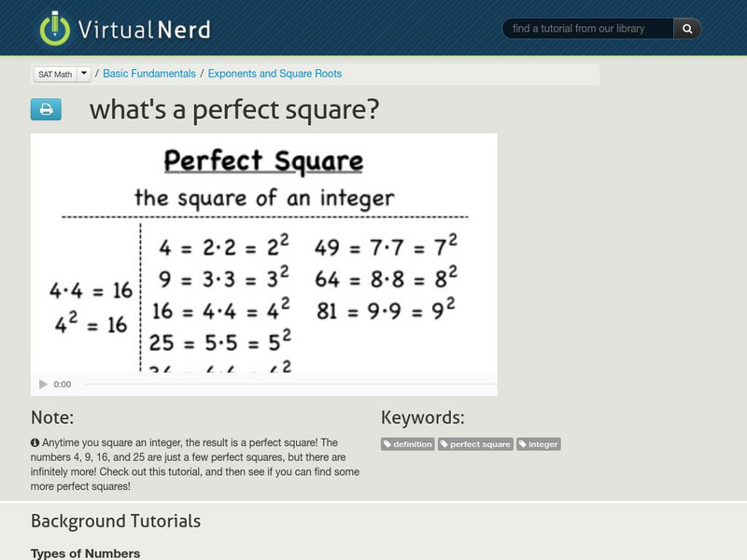The width and height of the screenshot is (747, 560).
Task: Click the SAT Math course button
Action: 54,74
